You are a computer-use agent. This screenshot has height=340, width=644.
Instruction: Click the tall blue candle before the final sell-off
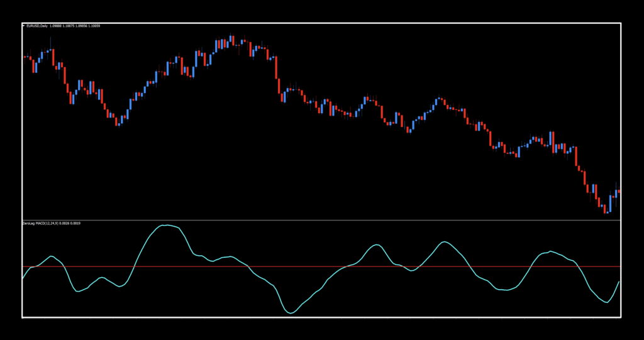(x=552, y=139)
